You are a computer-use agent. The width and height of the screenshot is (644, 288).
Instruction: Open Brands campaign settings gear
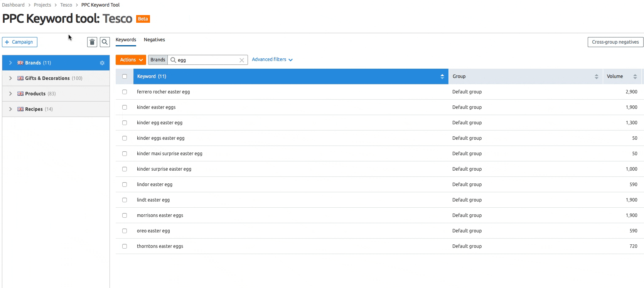[102, 63]
